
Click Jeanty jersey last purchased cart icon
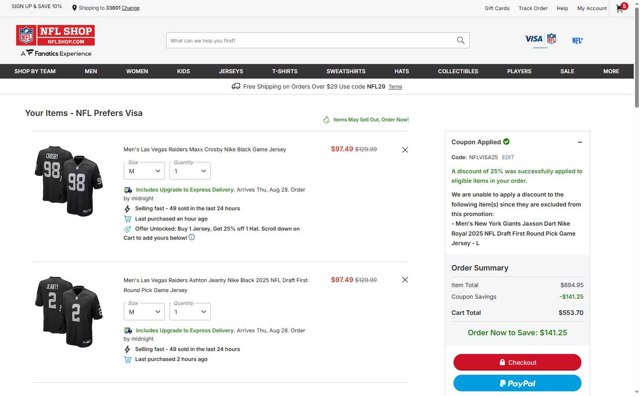click(127, 359)
